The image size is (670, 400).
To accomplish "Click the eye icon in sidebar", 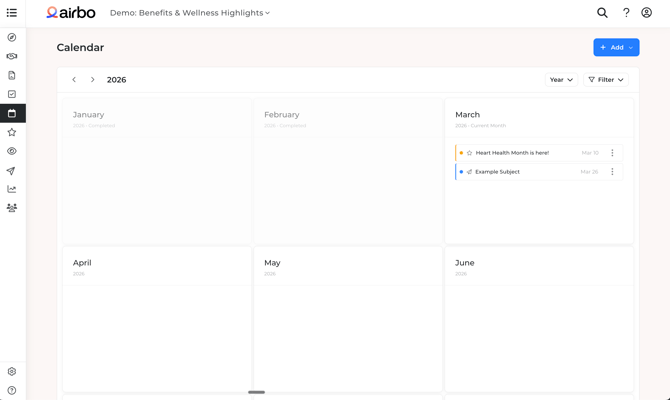I will pyautogui.click(x=12, y=151).
